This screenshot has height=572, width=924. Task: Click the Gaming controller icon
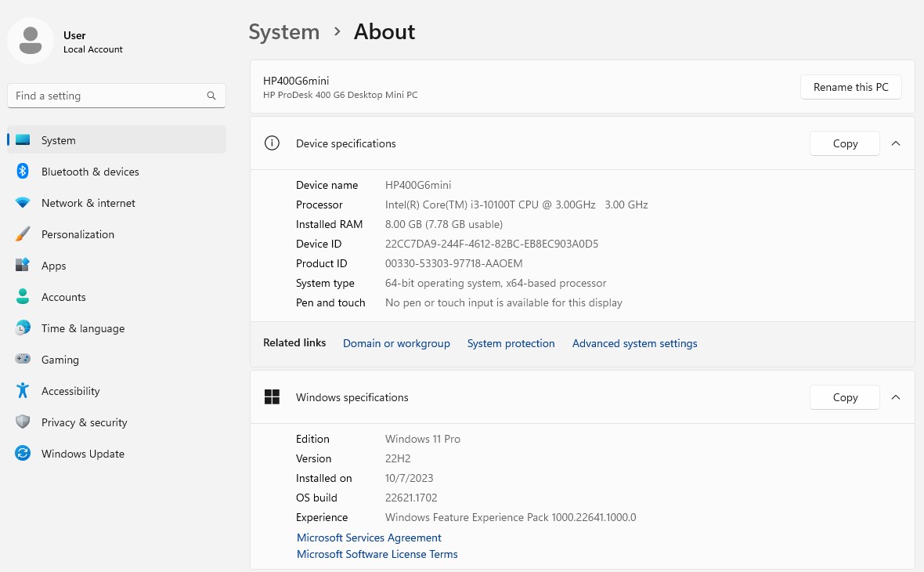coord(23,359)
